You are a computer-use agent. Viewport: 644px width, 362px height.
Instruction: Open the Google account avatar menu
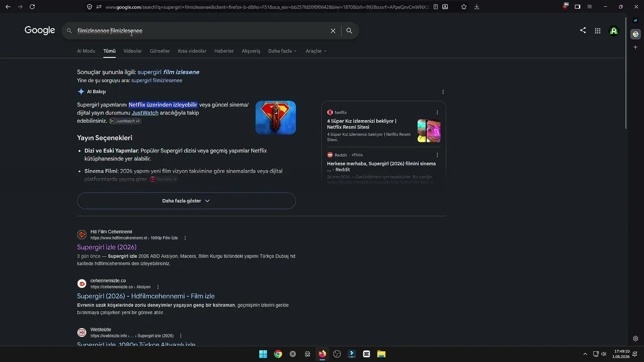614,31
